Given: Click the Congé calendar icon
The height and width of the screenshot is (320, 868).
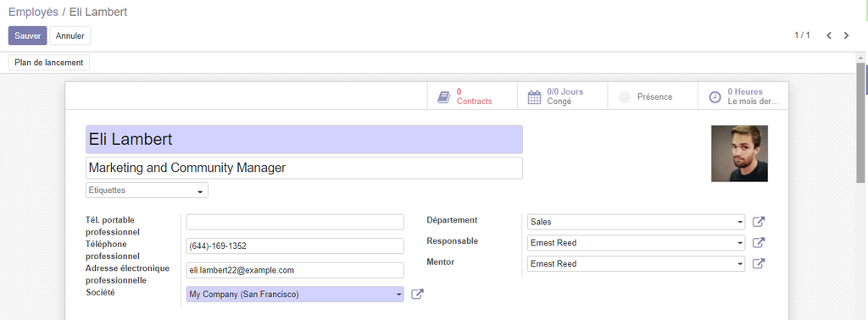Looking at the screenshot, I should click(x=534, y=97).
